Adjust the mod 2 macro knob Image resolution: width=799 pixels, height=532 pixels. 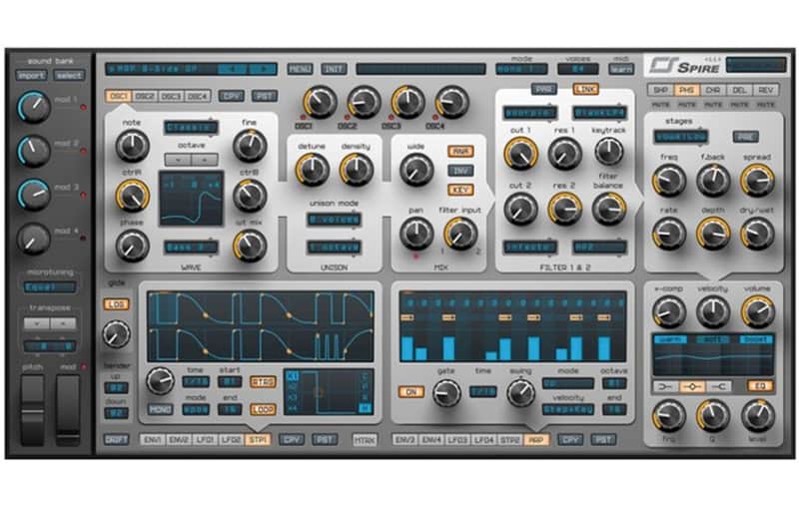[x=34, y=151]
